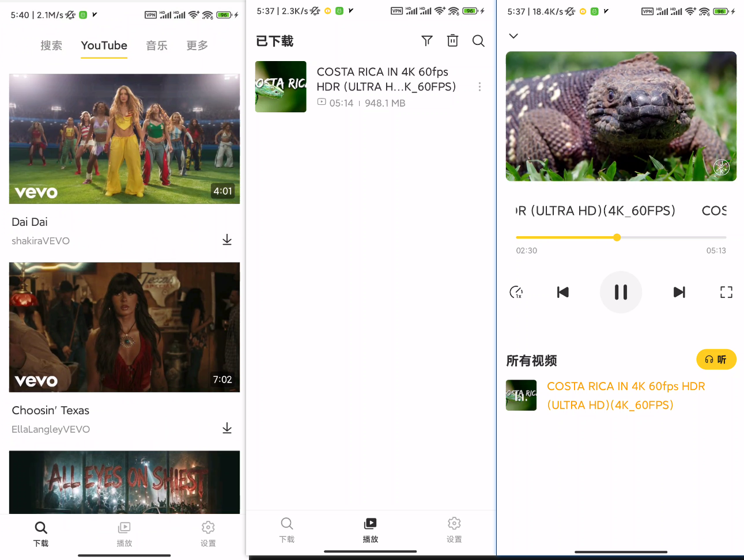The height and width of the screenshot is (560, 744).
Task: Click the '948.1 MB' file size
Action: [x=385, y=103]
